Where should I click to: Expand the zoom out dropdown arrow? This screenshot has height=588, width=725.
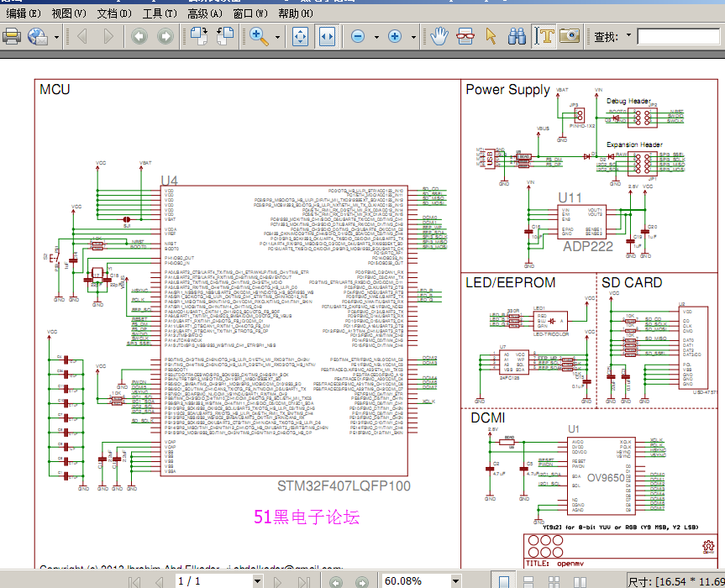(x=376, y=36)
